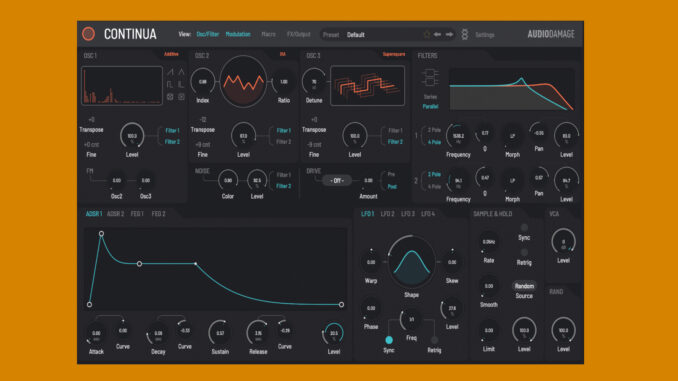Click the Continua orange logo icon
This screenshot has width=678, height=381.
click(x=88, y=34)
